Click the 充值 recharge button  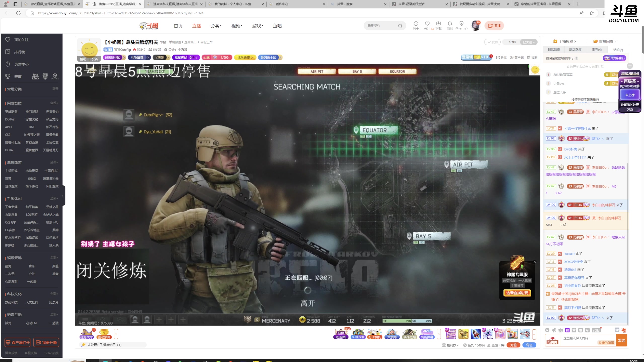513,345
